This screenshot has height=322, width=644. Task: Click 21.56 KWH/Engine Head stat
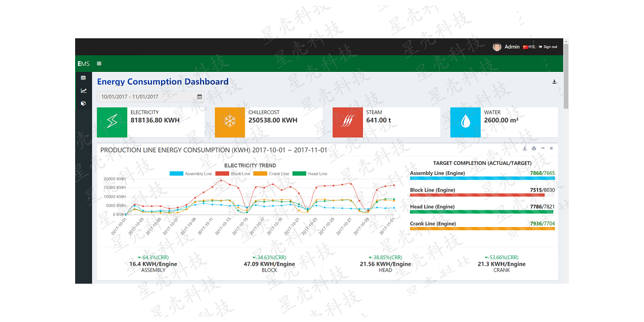[385, 264]
